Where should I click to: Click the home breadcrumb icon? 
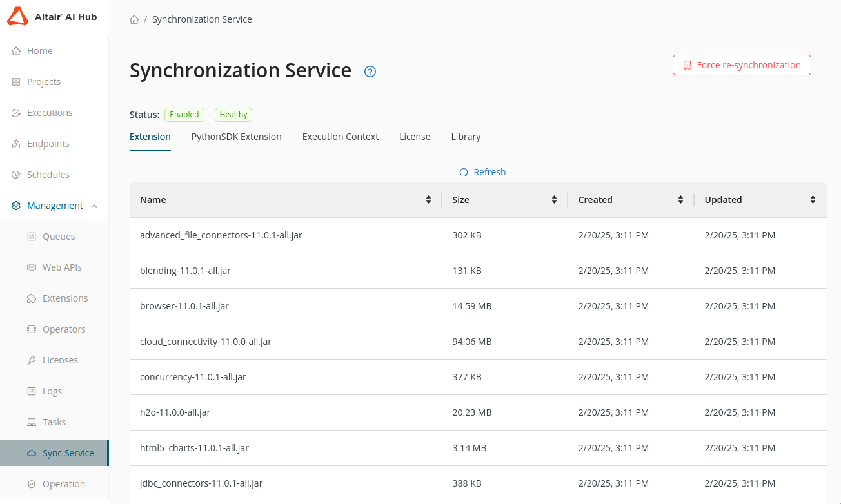tap(134, 19)
